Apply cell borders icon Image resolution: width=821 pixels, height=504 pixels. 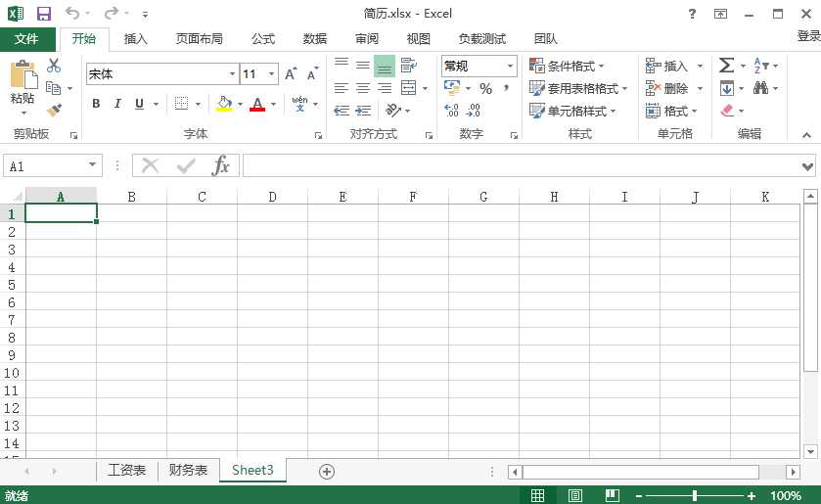point(181,103)
